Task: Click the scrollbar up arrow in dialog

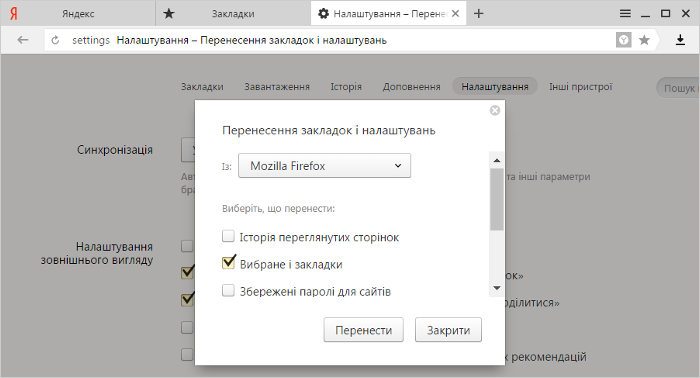Action: (x=497, y=160)
